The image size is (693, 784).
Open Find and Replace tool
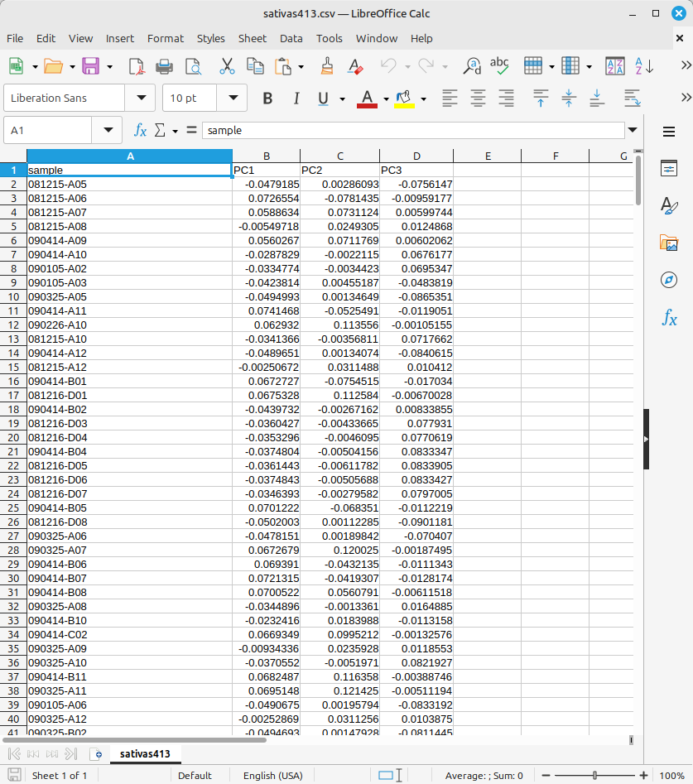click(472, 66)
